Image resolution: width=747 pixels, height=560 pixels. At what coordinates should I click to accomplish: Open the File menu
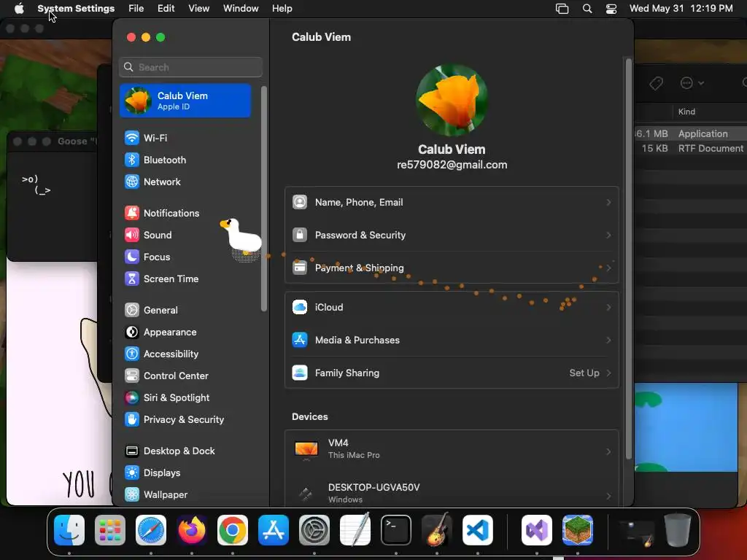[136, 9]
